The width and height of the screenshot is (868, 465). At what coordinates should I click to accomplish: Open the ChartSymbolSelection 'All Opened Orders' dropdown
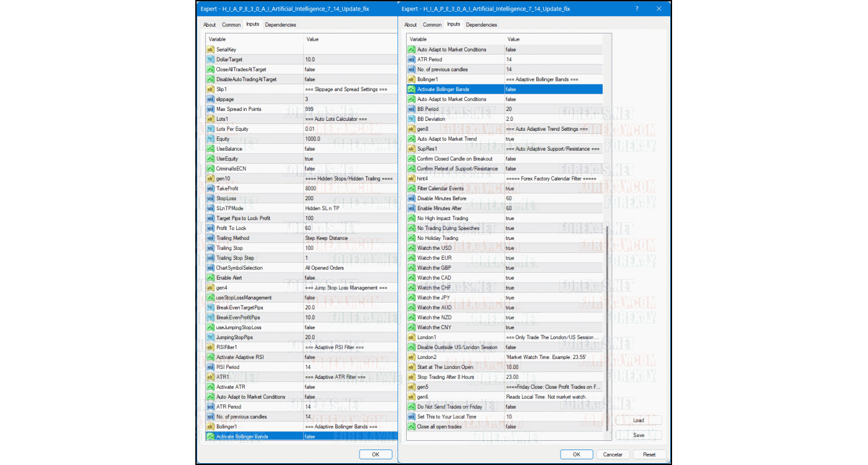click(x=347, y=268)
